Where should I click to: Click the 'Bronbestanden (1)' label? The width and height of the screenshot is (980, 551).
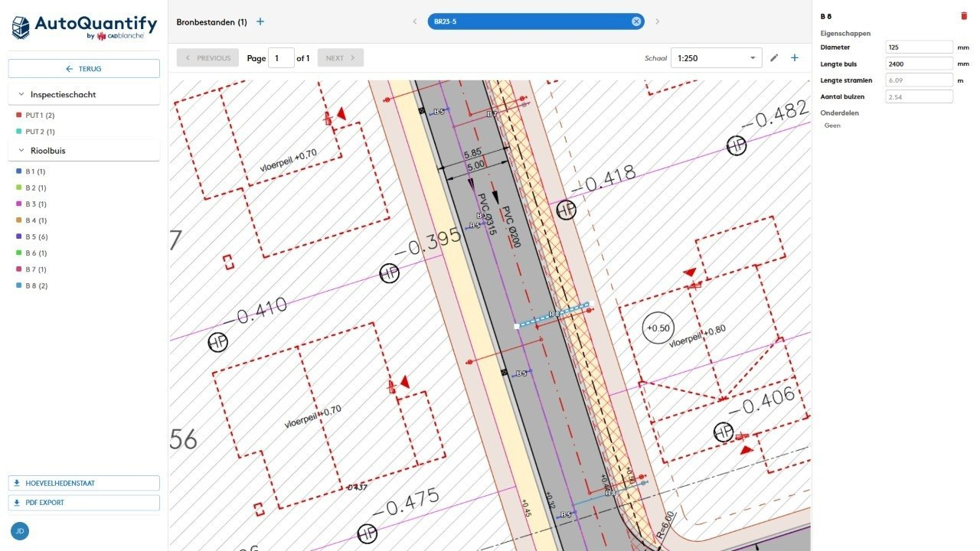tap(211, 22)
